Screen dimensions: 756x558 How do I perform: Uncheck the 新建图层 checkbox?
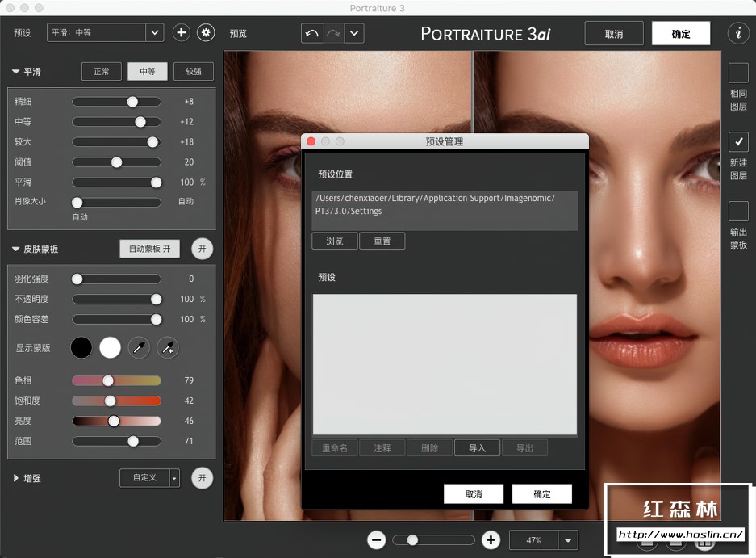pos(738,142)
